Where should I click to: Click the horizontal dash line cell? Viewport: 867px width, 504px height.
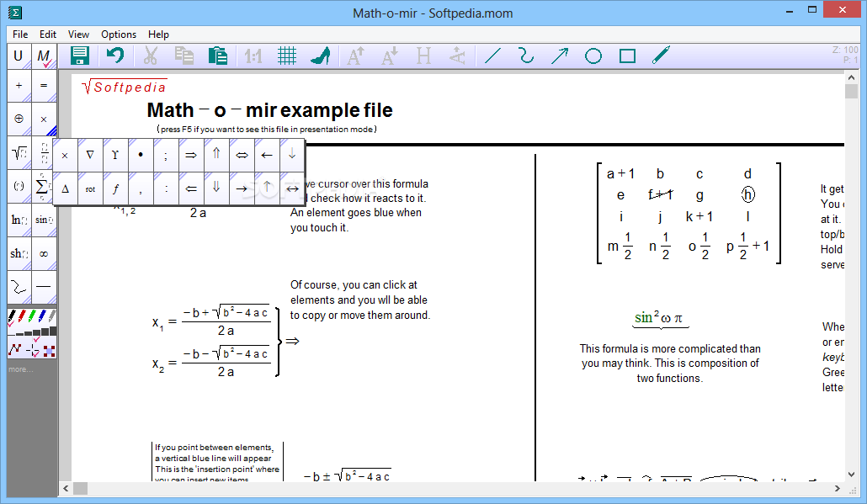click(x=44, y=288)
